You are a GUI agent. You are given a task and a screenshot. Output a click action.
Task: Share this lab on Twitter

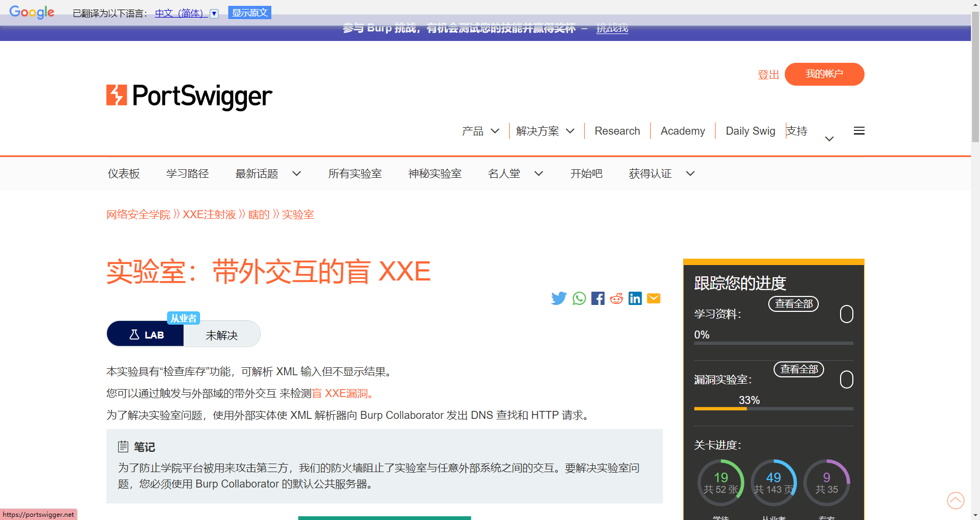(559, 299)
